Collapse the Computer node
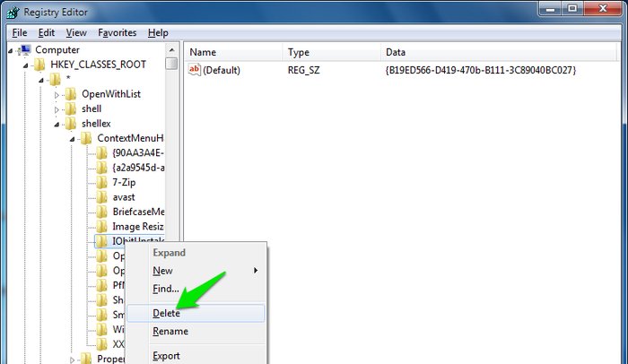The height and width of the screenshot is (364, 628). pyautogui.click(x=11, y=50)
